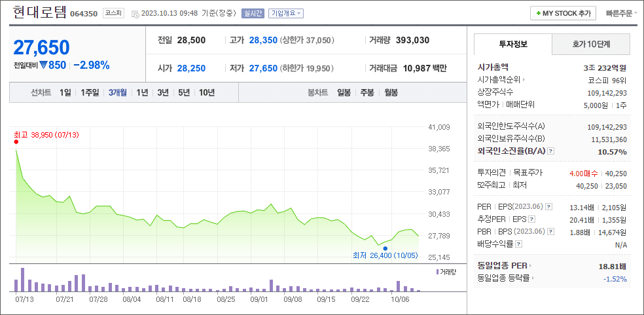Click help icon next to 배당수익률
644x315 pixels.
tap(519, 244)
